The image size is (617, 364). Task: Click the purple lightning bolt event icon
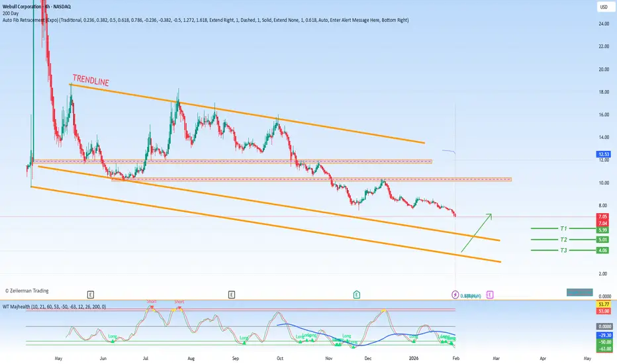coord(455,295)
